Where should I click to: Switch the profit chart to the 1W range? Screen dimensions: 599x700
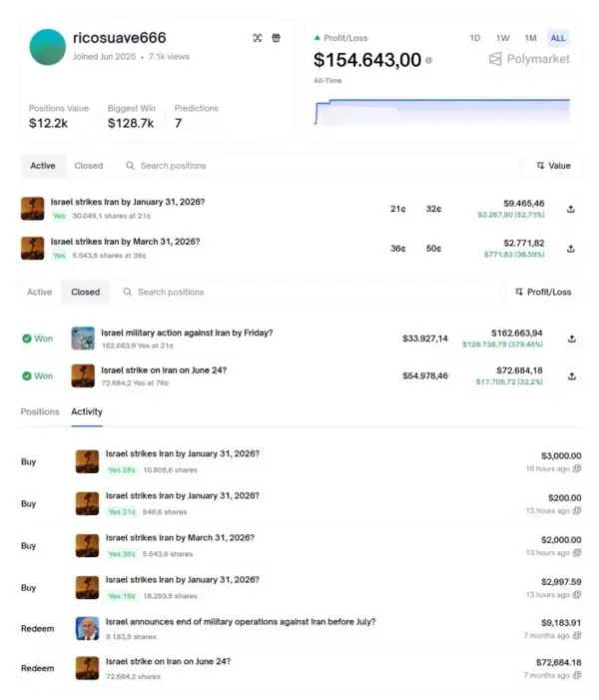pyautogui.click(x=503, y=38)
